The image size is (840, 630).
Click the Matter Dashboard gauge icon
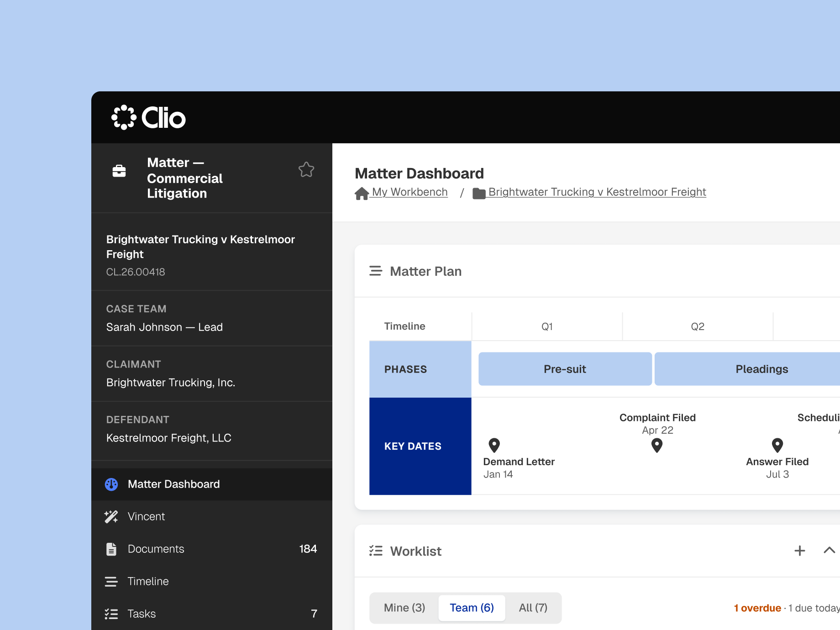(111, 484)
